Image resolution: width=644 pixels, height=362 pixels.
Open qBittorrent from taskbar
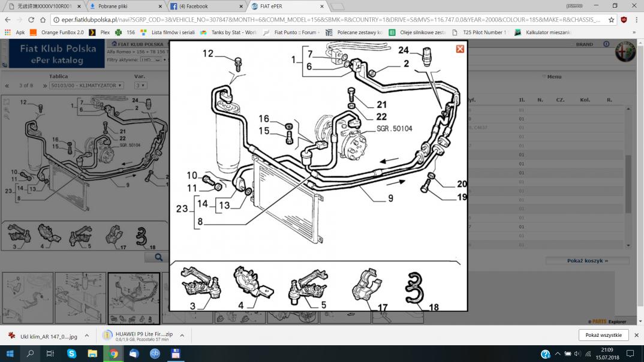pyautogui.click(x=155, y=354)
